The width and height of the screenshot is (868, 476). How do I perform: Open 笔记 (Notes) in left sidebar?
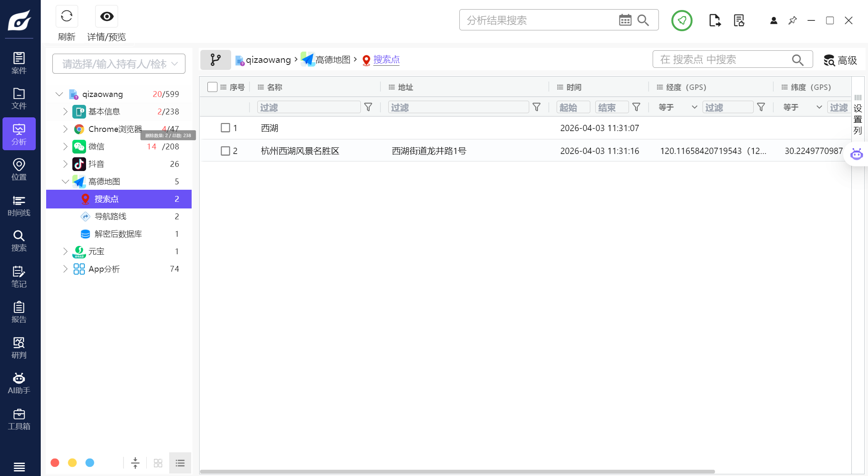19,277
